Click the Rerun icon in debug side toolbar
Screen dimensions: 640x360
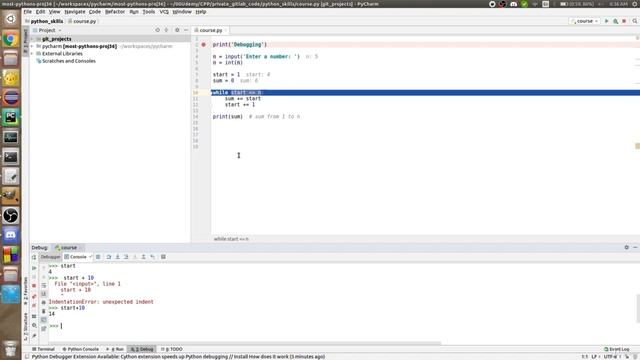pyautogui.click(x=34, y=257)
